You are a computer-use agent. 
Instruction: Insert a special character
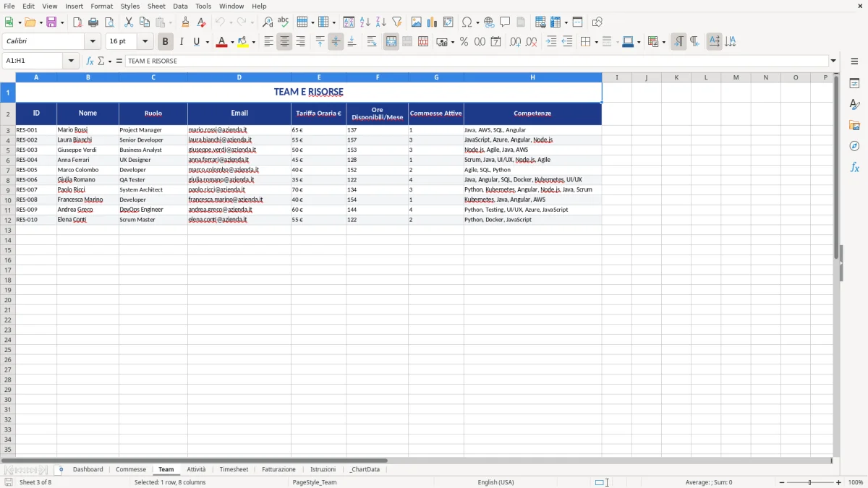coord(467,22)
